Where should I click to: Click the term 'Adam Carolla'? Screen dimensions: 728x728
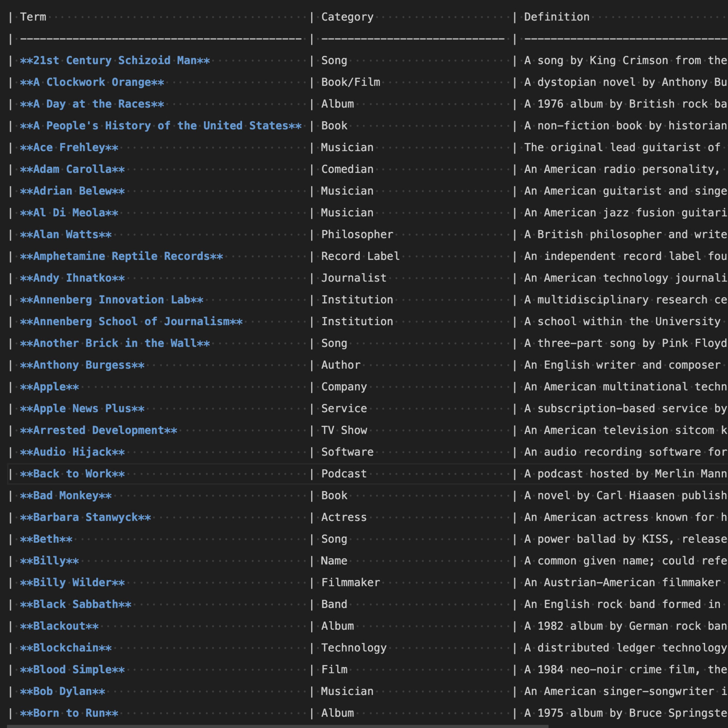point(72,169)
